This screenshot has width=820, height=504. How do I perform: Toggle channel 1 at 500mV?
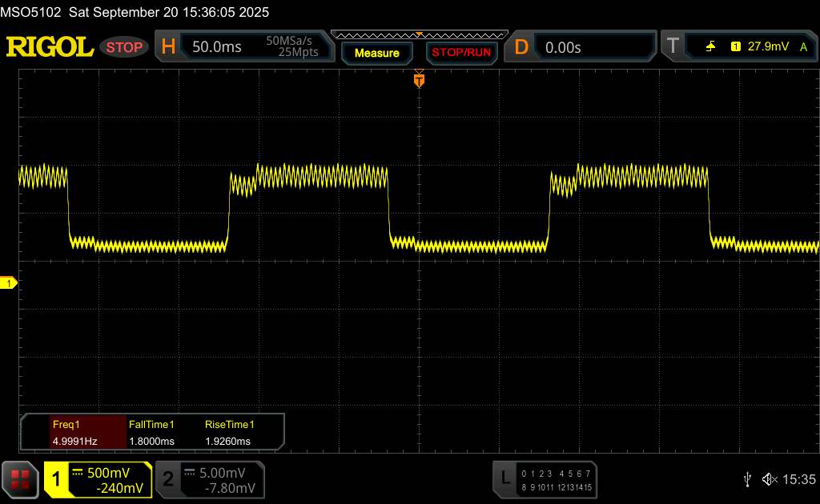point(98,479)
